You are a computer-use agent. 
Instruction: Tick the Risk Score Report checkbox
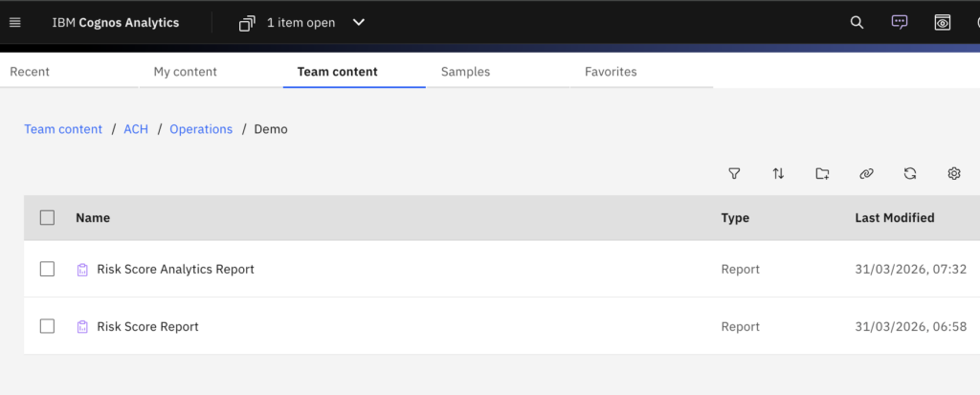(x=47, y=326)
